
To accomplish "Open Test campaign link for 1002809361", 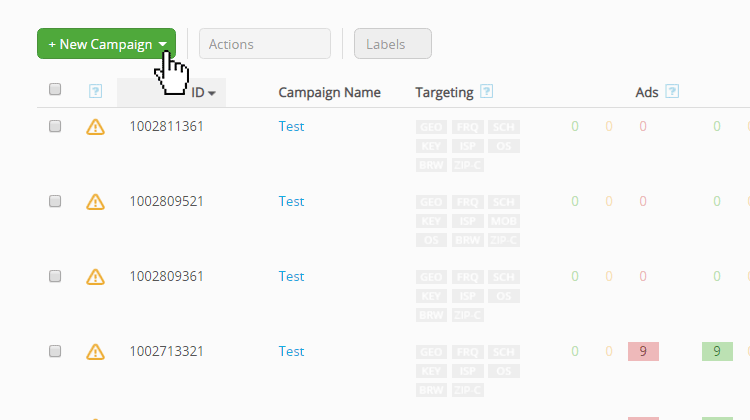I will tap(291, 276).
